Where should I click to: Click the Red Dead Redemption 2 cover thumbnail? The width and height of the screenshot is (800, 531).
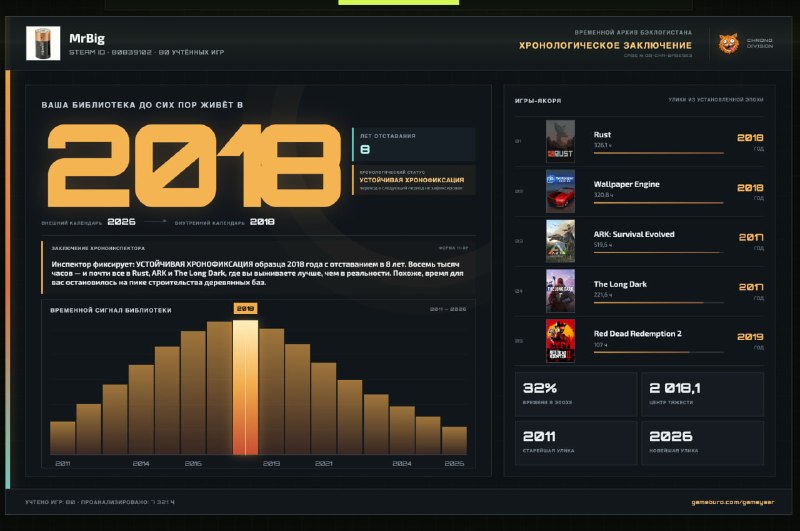(560, 341)
